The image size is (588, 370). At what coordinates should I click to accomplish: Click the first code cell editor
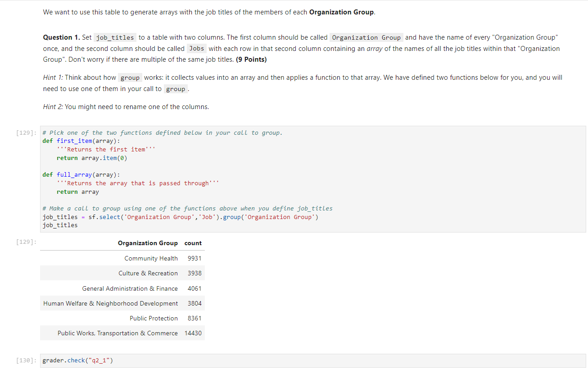click(x=313, y=179)
